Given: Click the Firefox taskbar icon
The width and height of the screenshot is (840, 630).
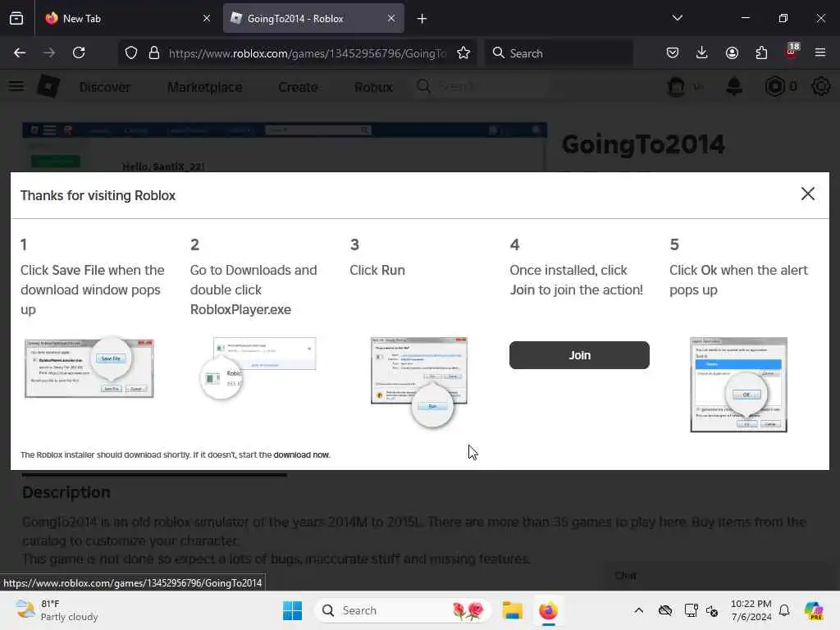Looking at the screenshot, I should click(x=548, y=610).
